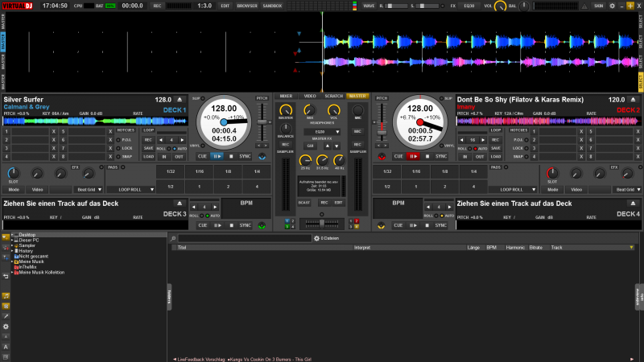The width and height of the screenshot is (644, 362).
Task: Eject the Dont Be So Shy track from Deck 2
Action: click(633, 100)
